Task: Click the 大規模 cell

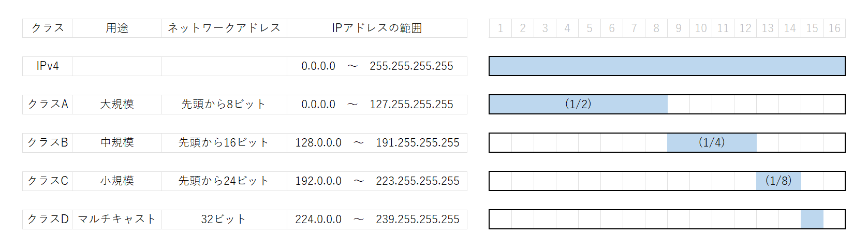Action: 117,105
